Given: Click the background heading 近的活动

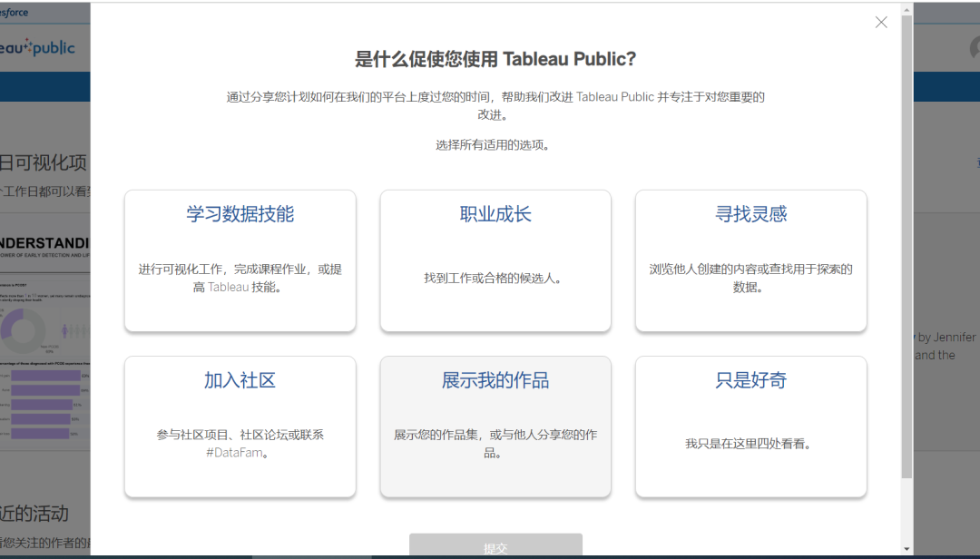Looking at the screenshot, I should [x=34, y=514].
